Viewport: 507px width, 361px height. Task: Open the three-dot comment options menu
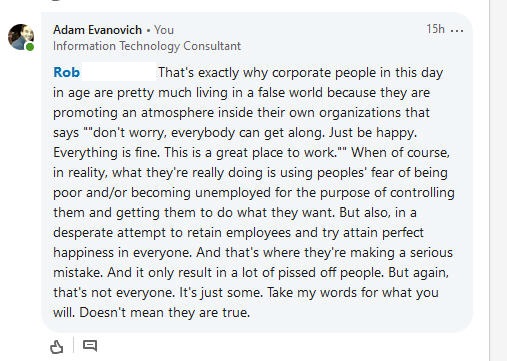point(457,31)
